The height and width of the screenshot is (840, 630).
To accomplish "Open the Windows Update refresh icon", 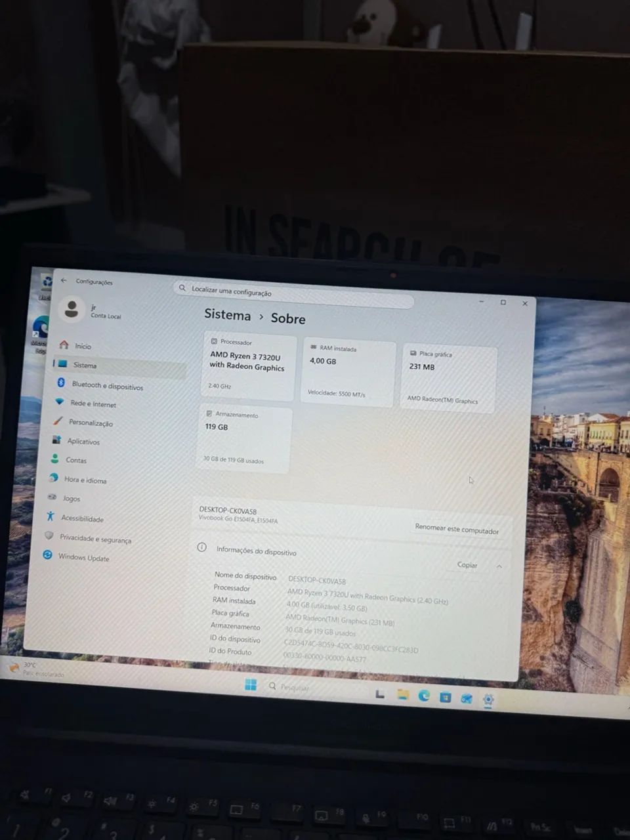I will 47,555.
